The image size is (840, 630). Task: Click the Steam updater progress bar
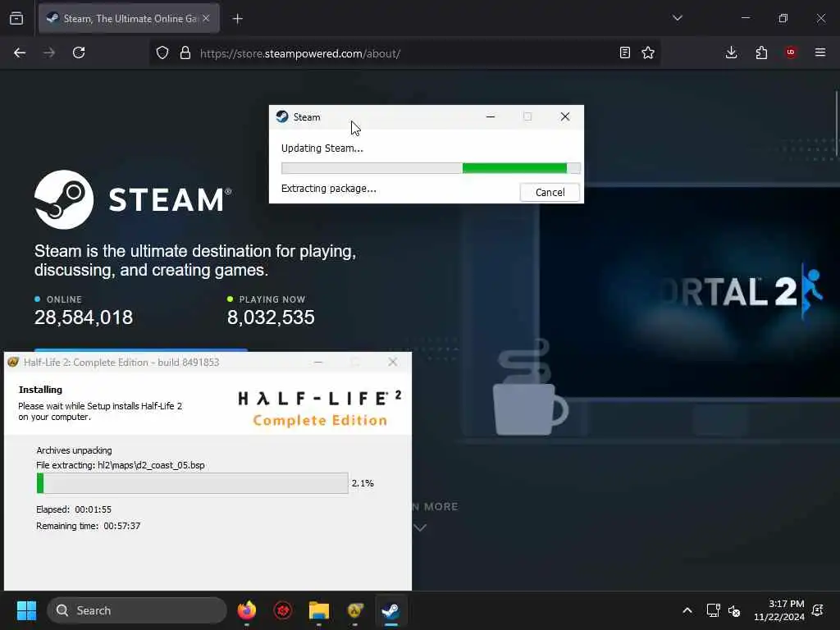[431, 168]
